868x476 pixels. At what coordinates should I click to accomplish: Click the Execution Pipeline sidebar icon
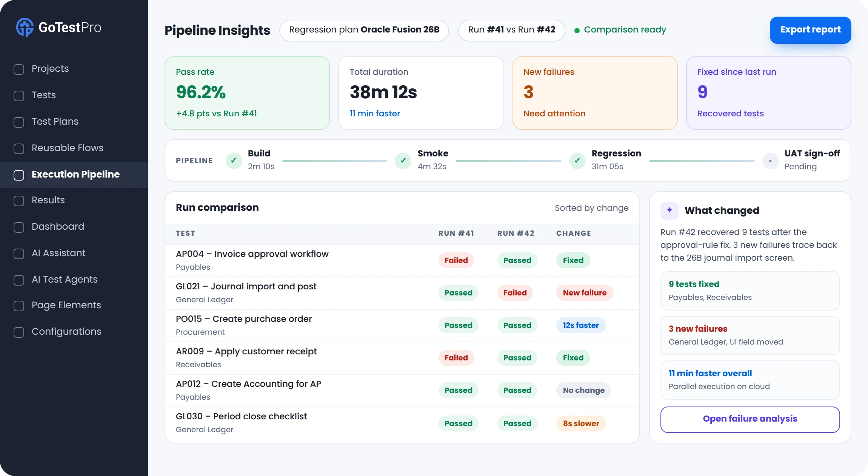pyautogui.click(x=19, y=175)
